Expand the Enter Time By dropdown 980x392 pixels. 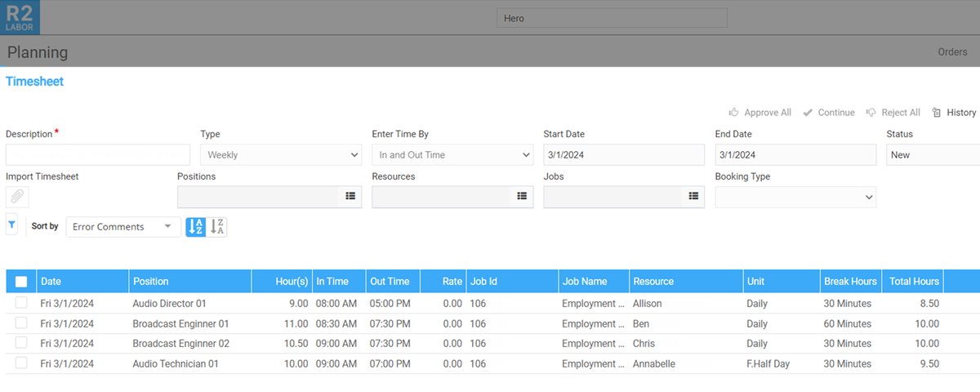click(452, 155)
